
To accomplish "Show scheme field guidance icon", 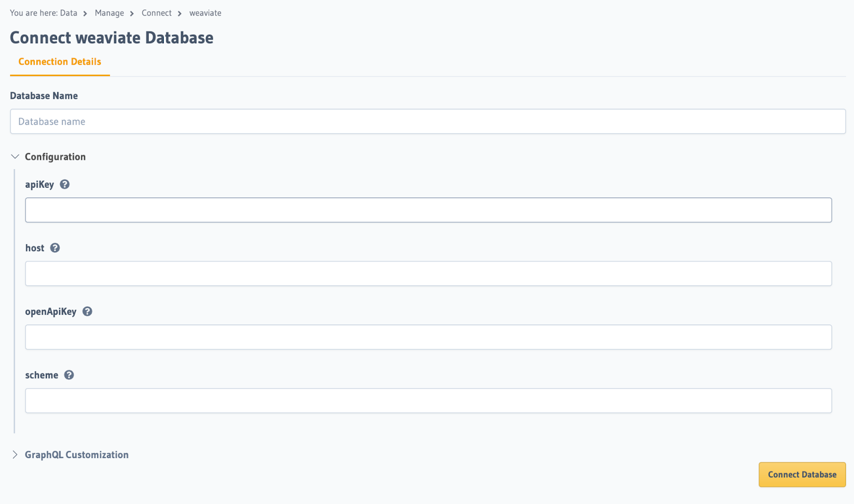I will (x=69, y=374).
